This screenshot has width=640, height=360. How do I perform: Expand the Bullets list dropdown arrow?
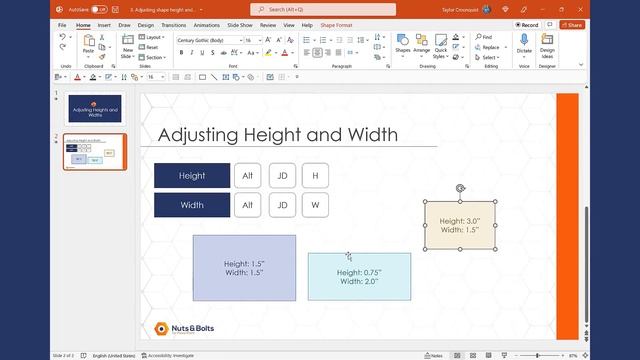[x=314, y=40]
